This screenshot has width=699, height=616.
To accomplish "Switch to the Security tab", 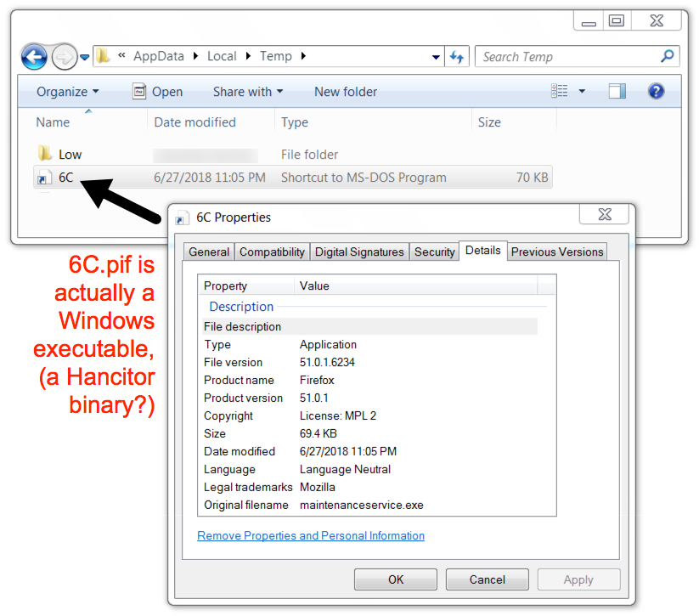I will [x=434, y=252].
